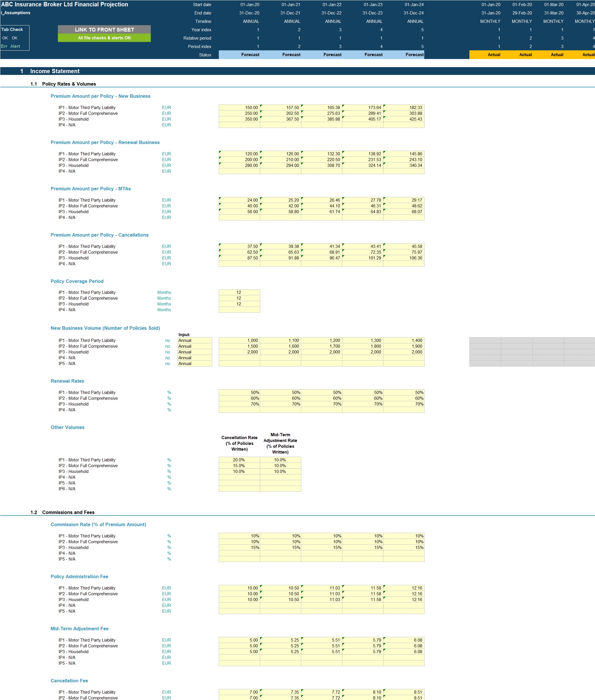Click the Mid-Term Adjustment Fee title
The height and width of the screenshot is (700, 595).
(x=80, y=629)
